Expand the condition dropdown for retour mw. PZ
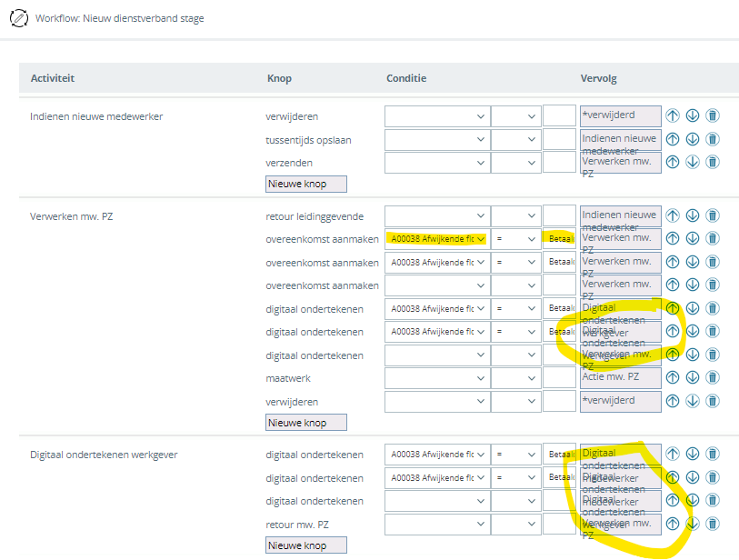Image resolution: width=739 pixels, height=560 pixels. 437,524
